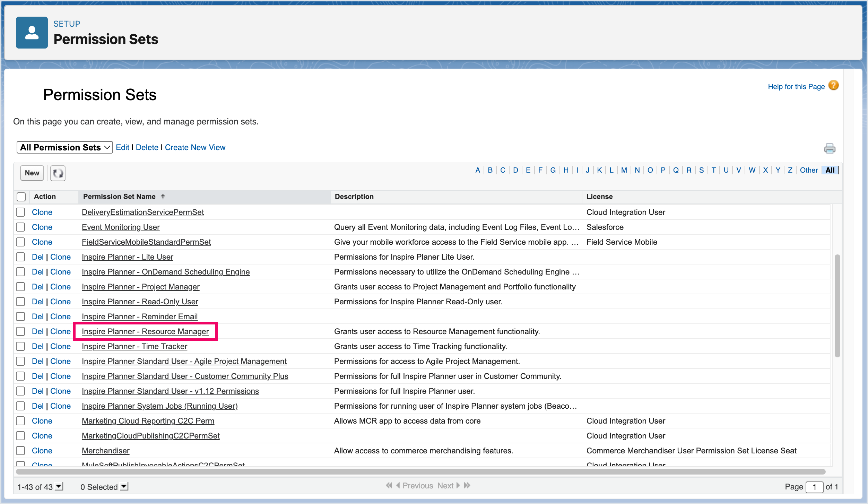The height and width of the screenshot is (504, 868).
Task: Open the 0 Selected dropdown arrow
Action: 124,487
